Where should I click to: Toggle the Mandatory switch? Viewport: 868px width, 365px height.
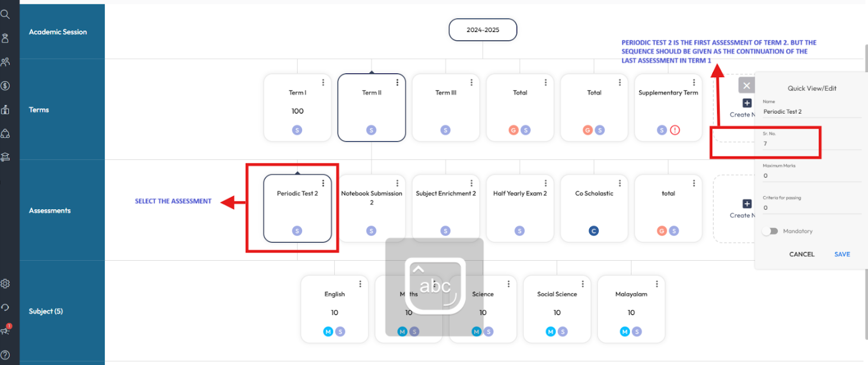point(770,231)
